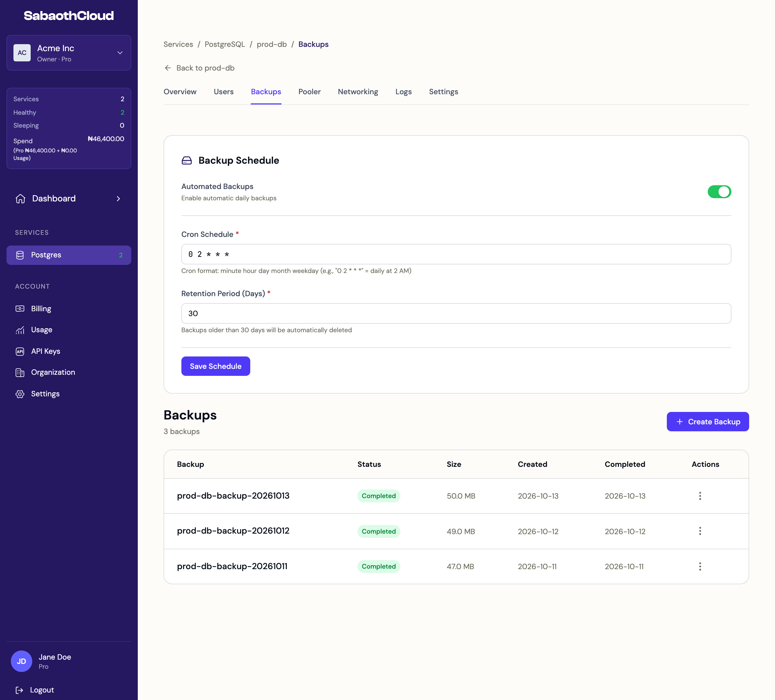This screenshot has height=700, width=775.
Task: Select the Backups tab
Action: (x=266, y=92)
